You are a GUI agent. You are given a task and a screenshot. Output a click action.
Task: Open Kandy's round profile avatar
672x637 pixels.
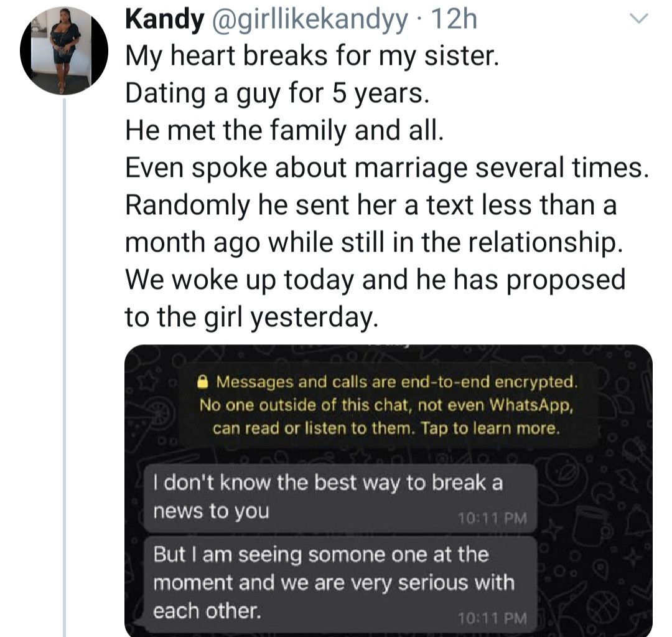(64, 50)
